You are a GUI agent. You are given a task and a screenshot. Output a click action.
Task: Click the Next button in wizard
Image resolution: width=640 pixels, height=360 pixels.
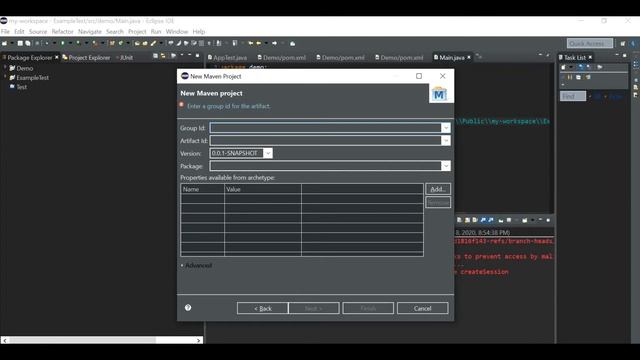(314, 308)
